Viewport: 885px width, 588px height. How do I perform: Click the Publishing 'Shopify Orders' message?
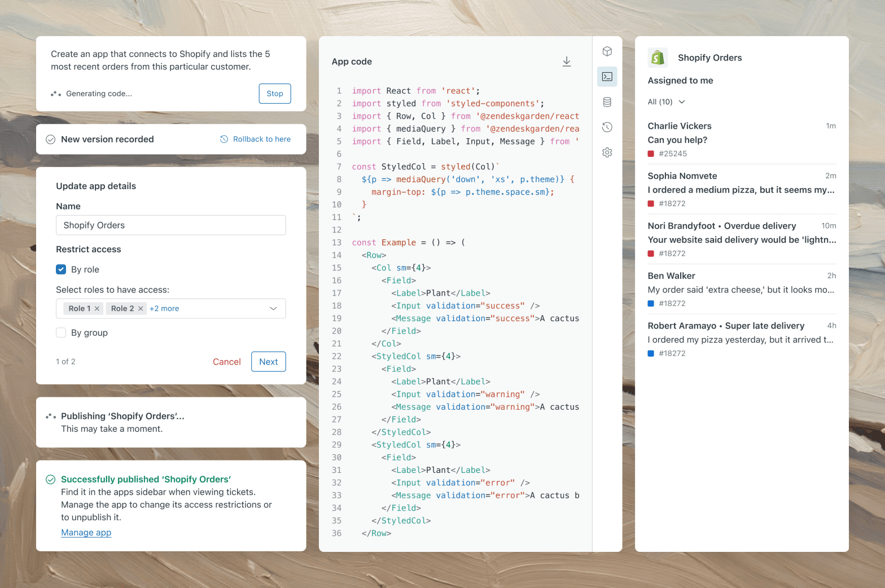pos(122,416)
